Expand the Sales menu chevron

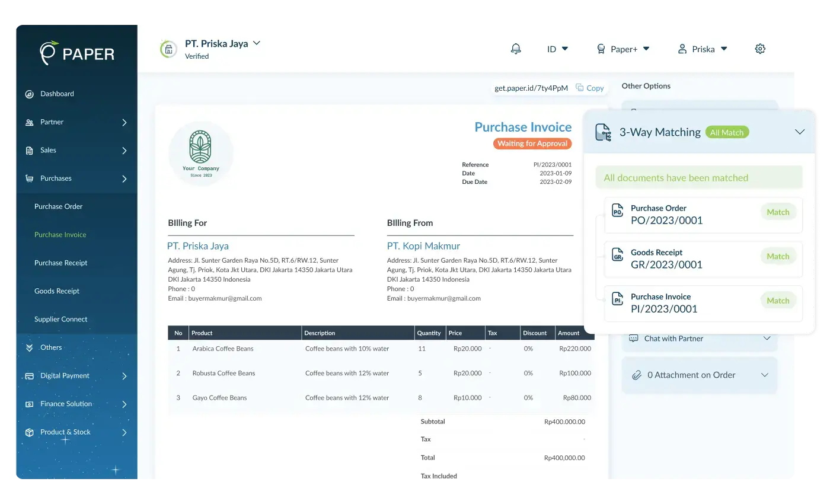(x=124, y=151)
